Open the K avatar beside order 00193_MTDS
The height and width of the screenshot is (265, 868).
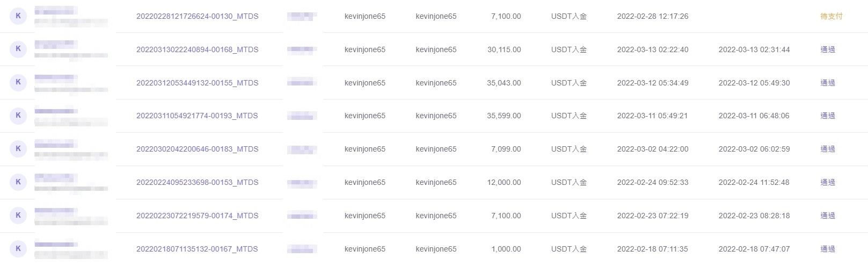18,116
